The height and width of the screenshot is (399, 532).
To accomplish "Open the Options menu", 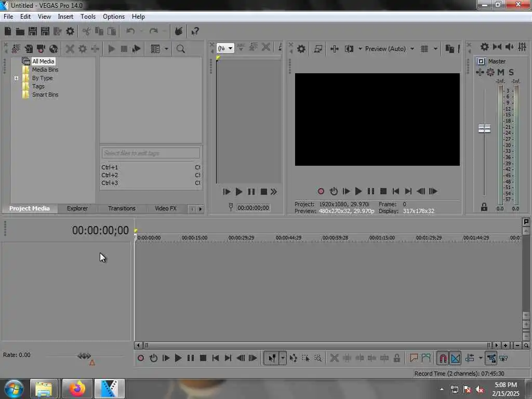I will [114, 17].
